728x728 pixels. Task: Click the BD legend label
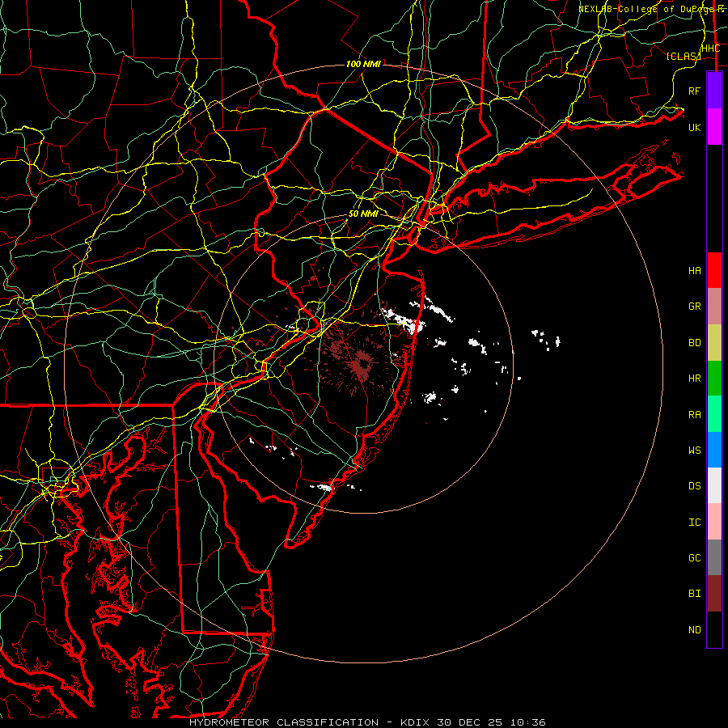[x=694, y=343]
